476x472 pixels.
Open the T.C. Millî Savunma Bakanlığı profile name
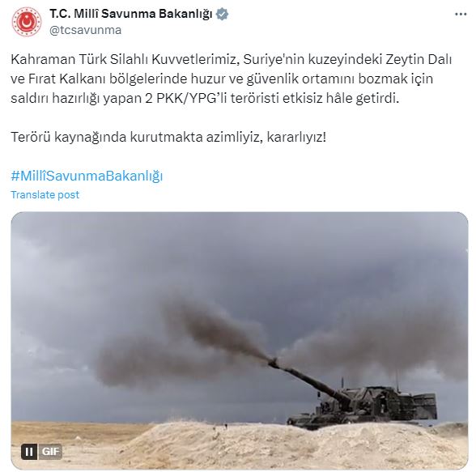click(x=131, y=14)
